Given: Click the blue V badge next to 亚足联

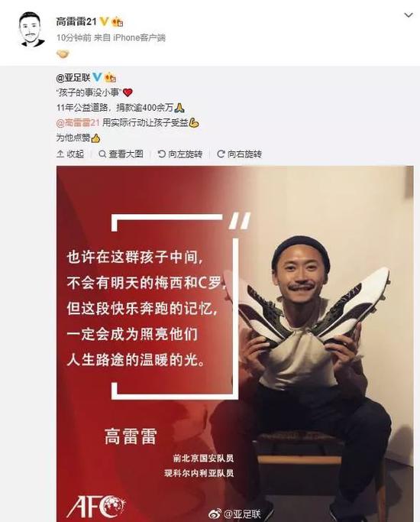Looking at the screenshot, I should 97,77.
